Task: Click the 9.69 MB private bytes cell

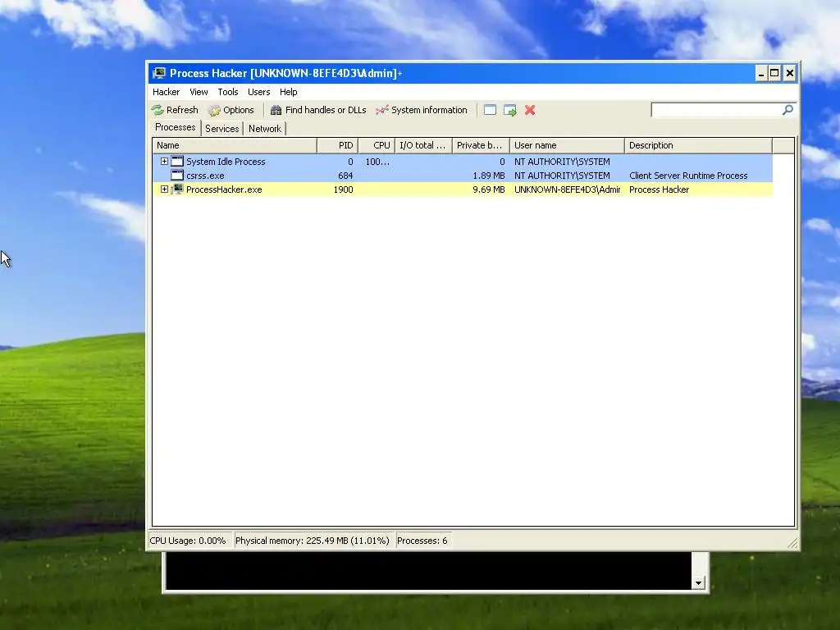Action: [x=489, y=189]
